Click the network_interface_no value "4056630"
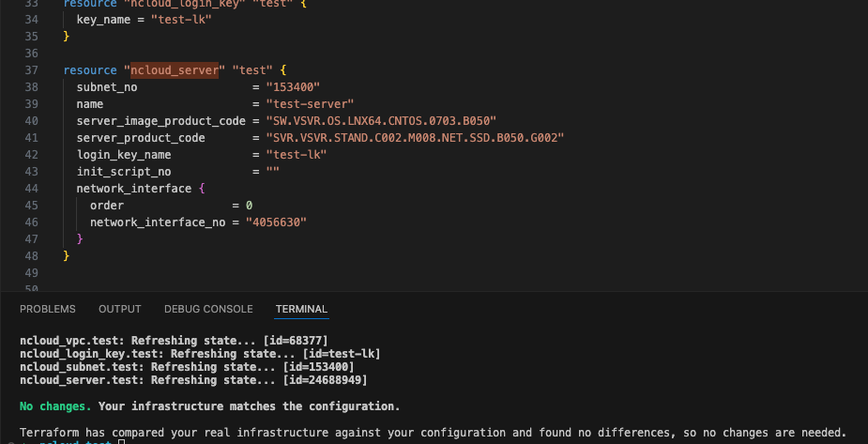Viewport: 868px width, 444px height. coord(276,222)
